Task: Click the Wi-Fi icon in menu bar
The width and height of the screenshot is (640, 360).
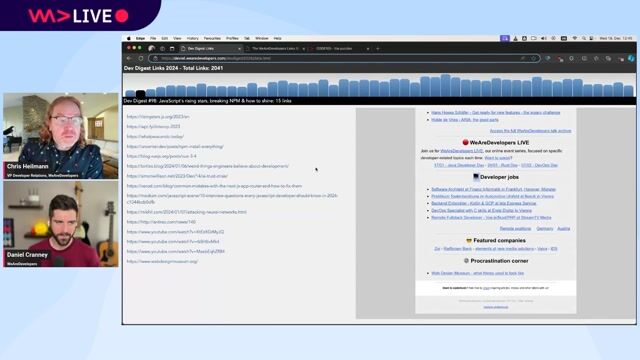Action: click(x=574, y=38)
